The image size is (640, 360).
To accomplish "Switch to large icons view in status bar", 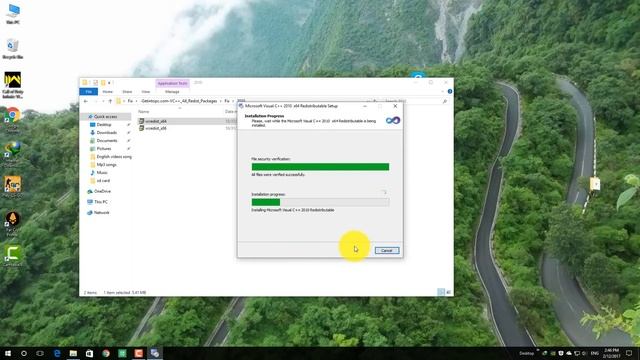I will click(x=448, y=292).
